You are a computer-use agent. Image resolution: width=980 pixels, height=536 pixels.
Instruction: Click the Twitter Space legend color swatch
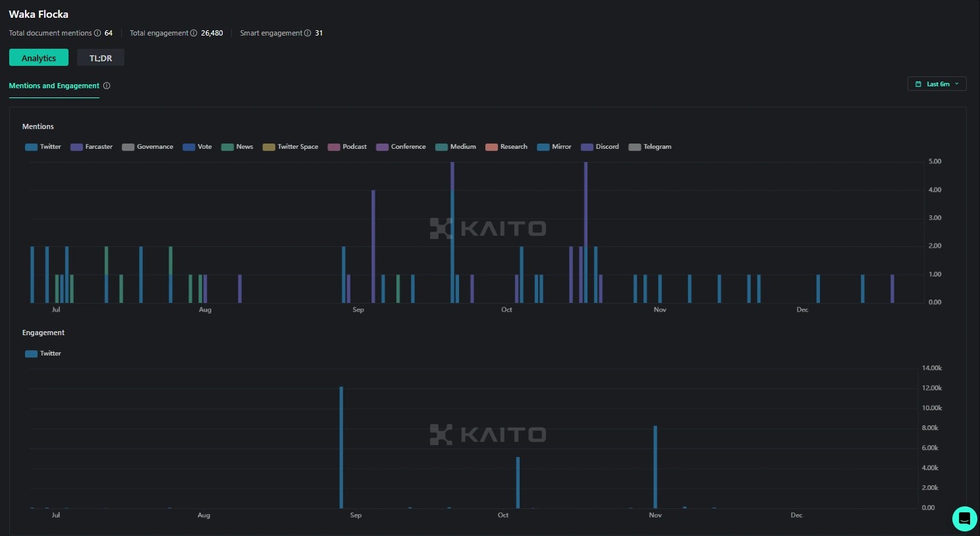[x=269, y=147]
